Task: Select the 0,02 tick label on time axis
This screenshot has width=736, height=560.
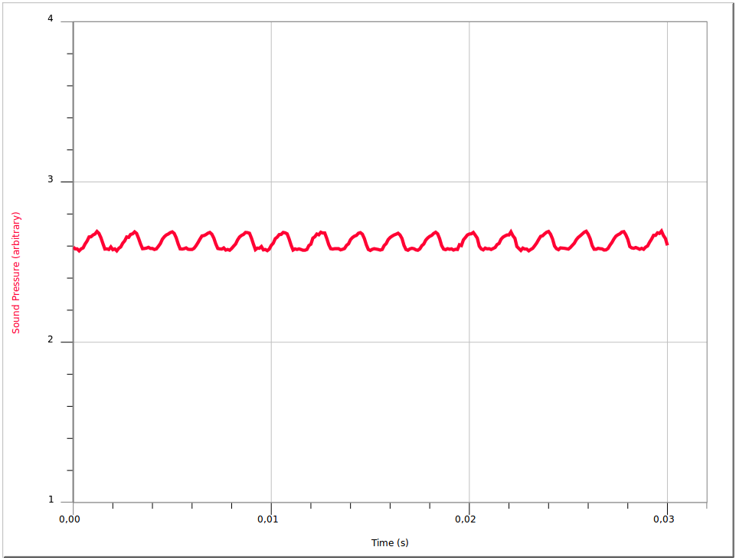Action: point(466,519)
